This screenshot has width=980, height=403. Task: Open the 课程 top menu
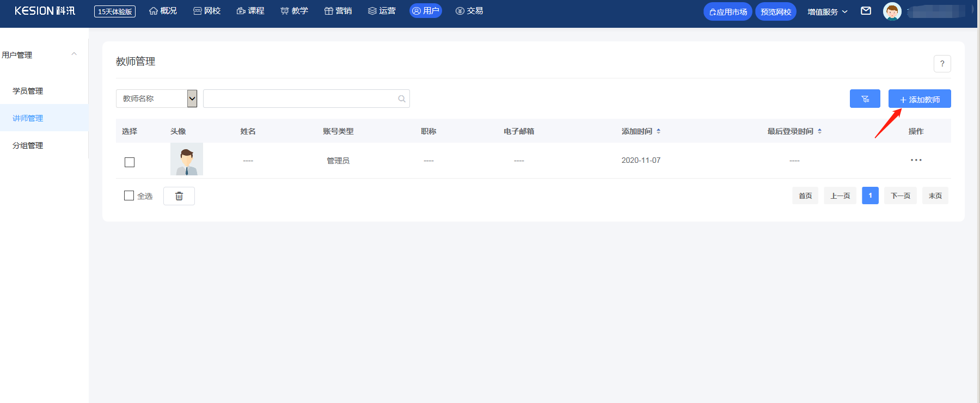coord(250,11)
